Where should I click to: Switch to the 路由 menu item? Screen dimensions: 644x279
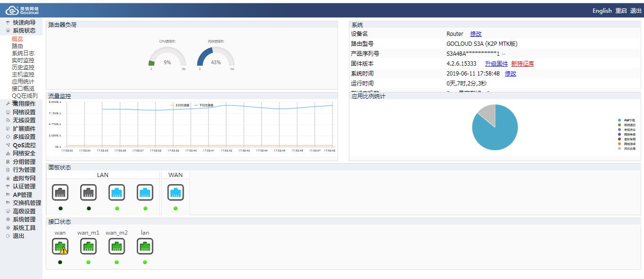click(x=17, y=45)
